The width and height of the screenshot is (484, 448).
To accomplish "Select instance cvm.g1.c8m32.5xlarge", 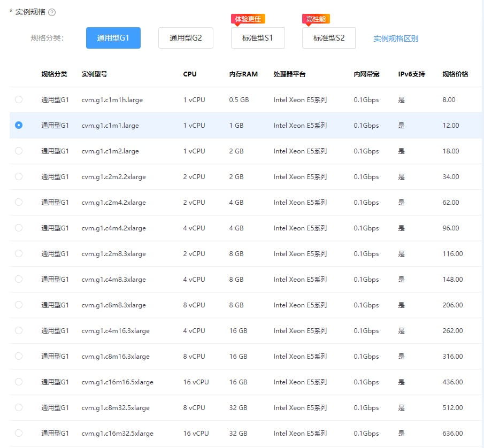I will point(19,407).
